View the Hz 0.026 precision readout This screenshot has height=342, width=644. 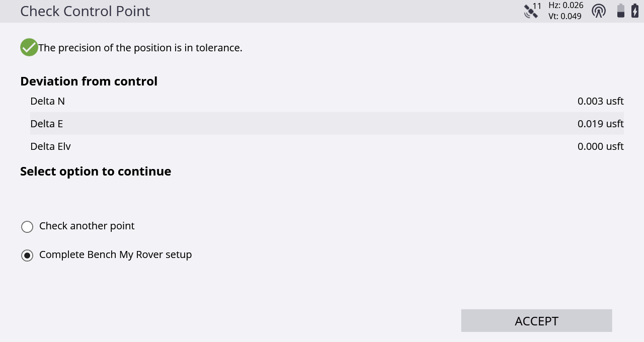click(566, 6)
